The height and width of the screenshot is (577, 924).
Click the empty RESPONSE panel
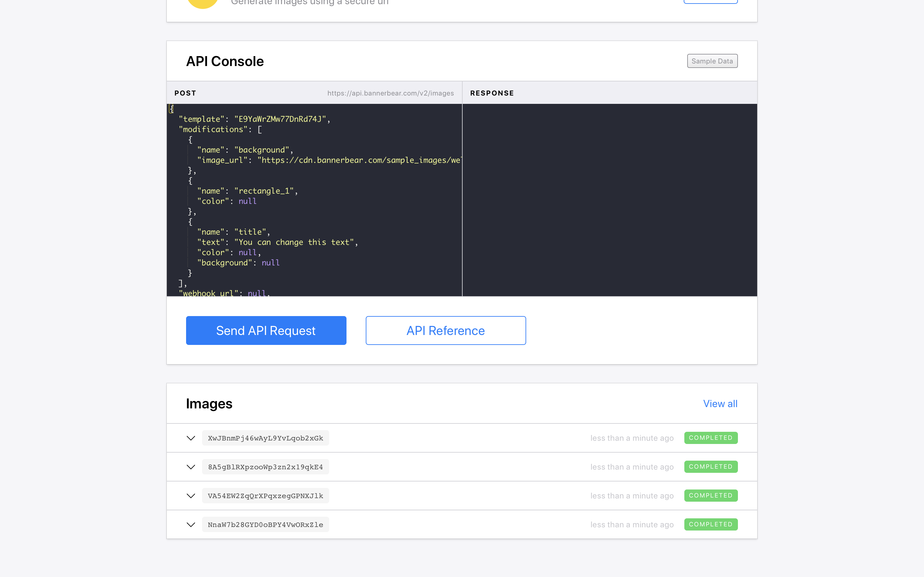click(x=609, y=200)
